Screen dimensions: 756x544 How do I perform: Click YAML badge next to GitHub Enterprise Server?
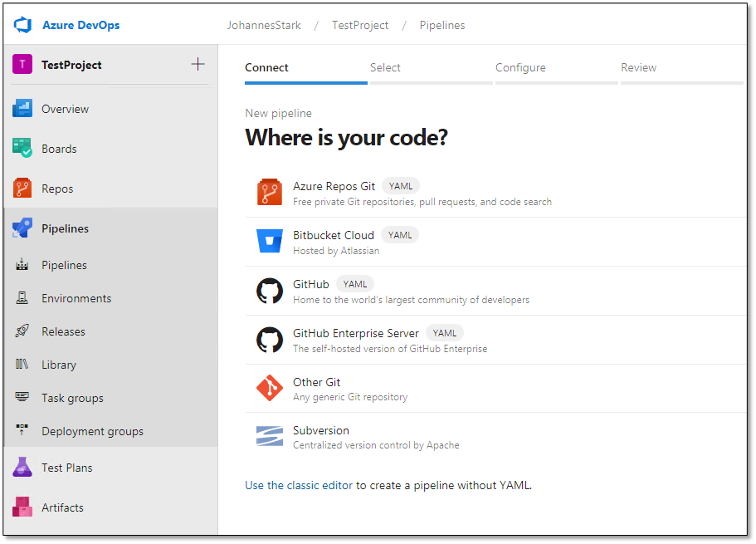point(445,333)
